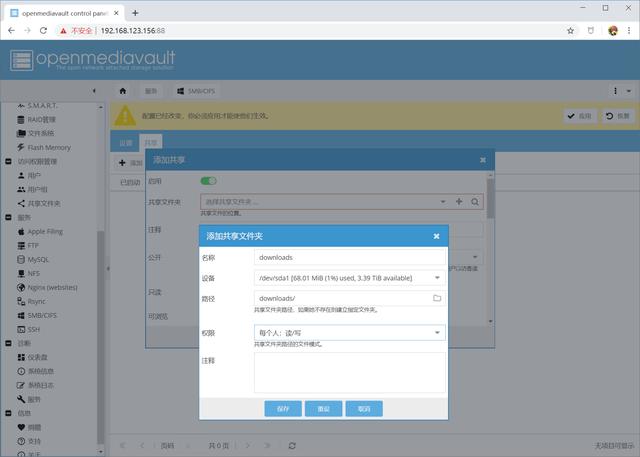The width and height of the screenshot is (640, 457).
Task: Click the 保存 button
Action: 283,408
